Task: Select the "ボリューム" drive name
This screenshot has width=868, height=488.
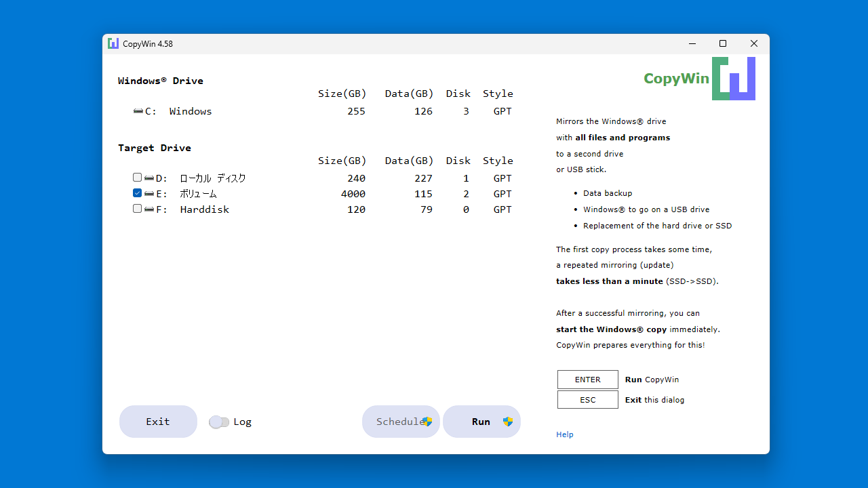Action: [x=199, y=194]
